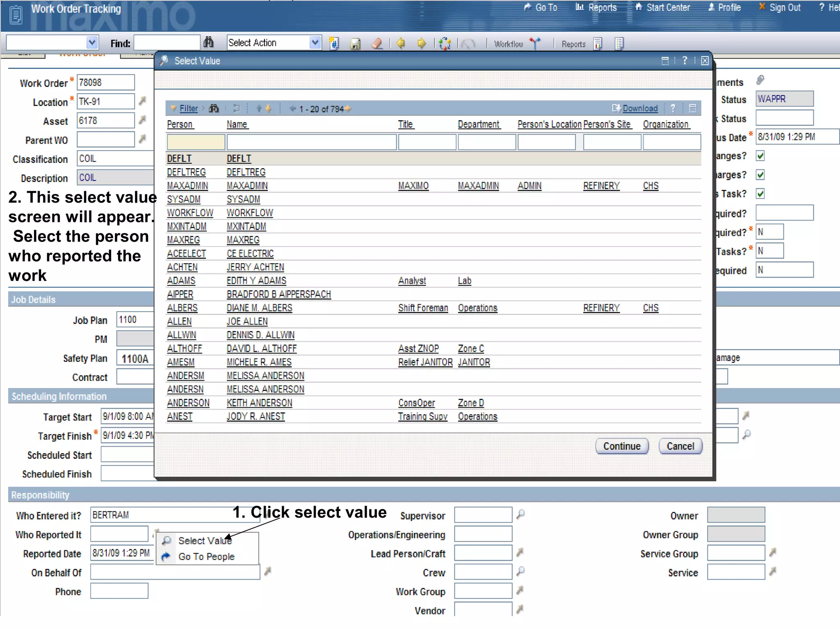The width and height of the screenshot is (840, 630).
Task: Click the detail arrow beside Parent WO
Action: (142, 139)
